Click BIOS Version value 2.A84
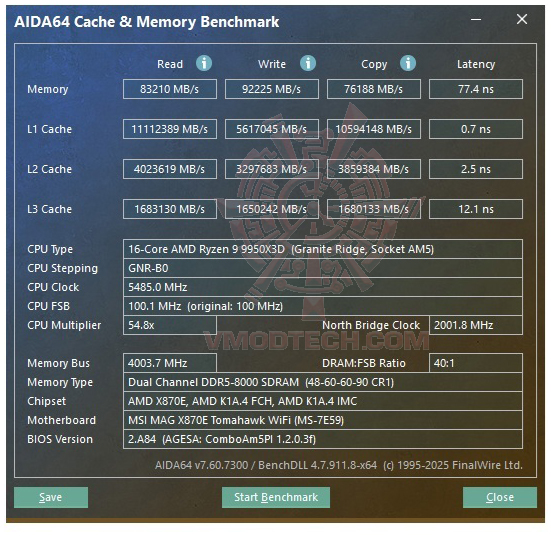The height and width of the screenshot is (537, 551). tap(323, 439)
